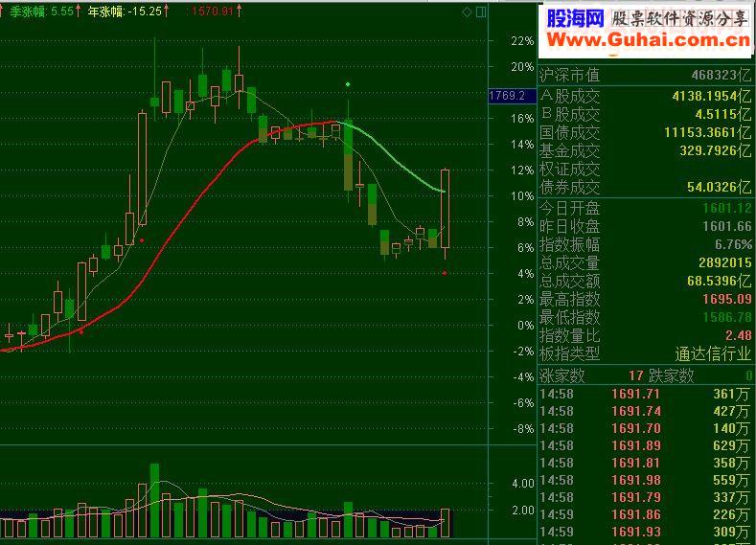Select the 年涨幅 -15.25 indicator readout
Screen dimensions: 756x545
click(128, 11)
